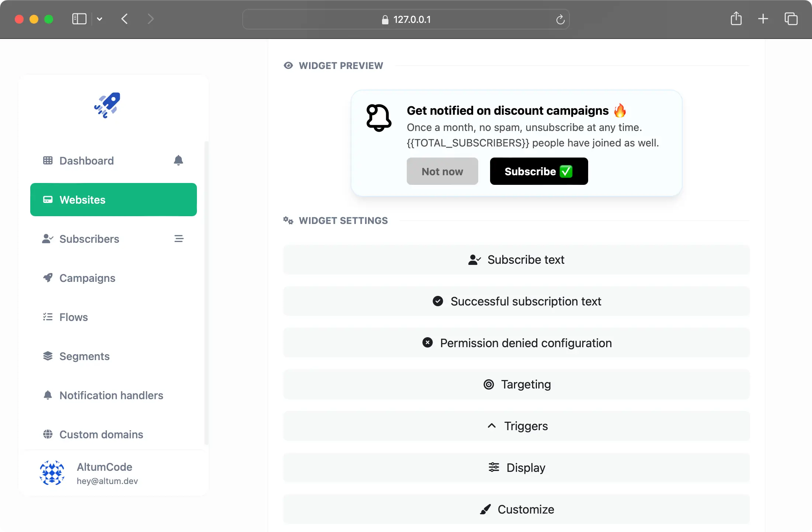Screen dimensions: 812x532
Task: Click the filter icon beside Subscribers
Action: 179,239
